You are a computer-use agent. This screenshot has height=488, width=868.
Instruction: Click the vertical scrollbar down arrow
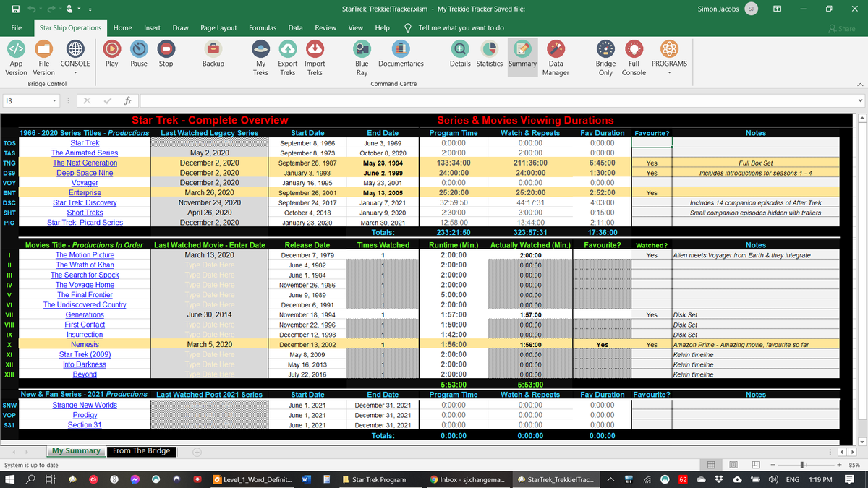pyautogui.click(x=861, y=441)
